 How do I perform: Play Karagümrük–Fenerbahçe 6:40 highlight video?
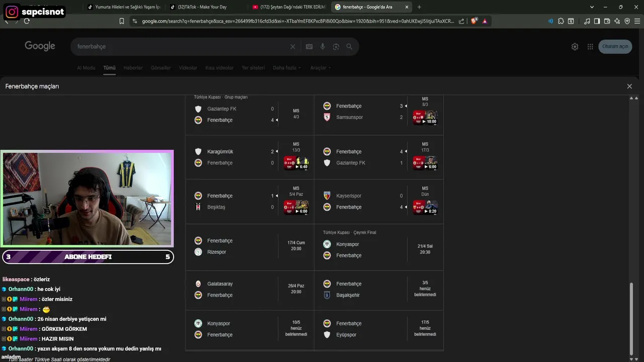coord(296,163)
